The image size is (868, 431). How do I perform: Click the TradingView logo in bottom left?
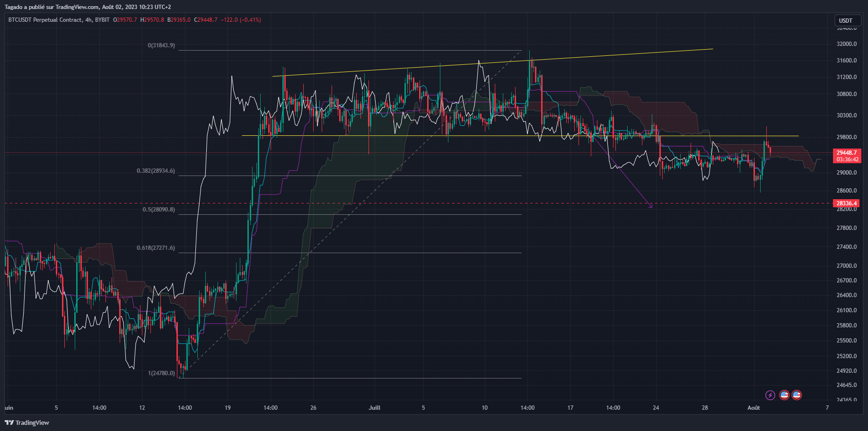[27, 422]
